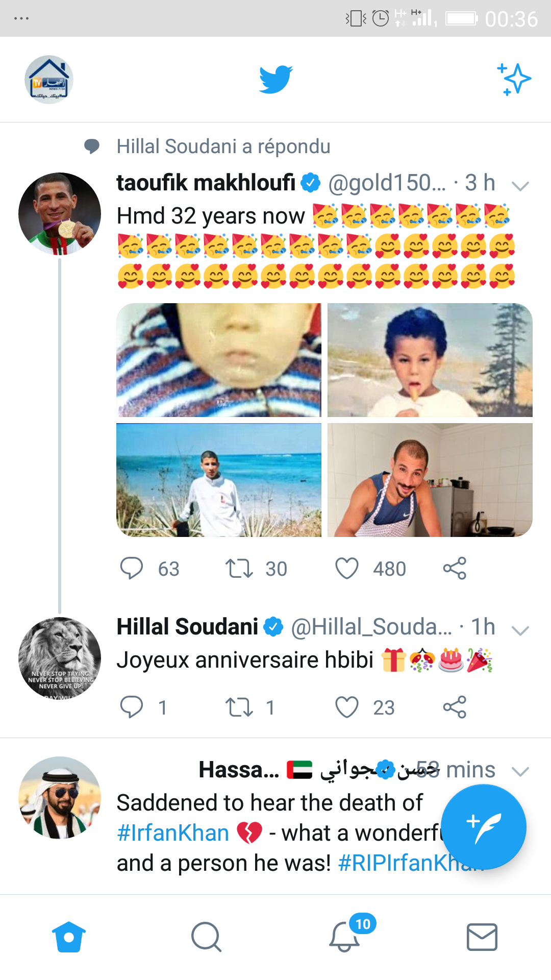Expand options chevron on taoufik makhloufi's tweet

[x=520, y=186]
